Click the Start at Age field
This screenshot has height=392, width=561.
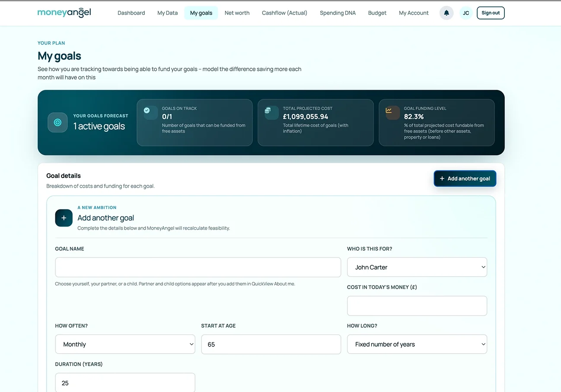coord(271,345)
